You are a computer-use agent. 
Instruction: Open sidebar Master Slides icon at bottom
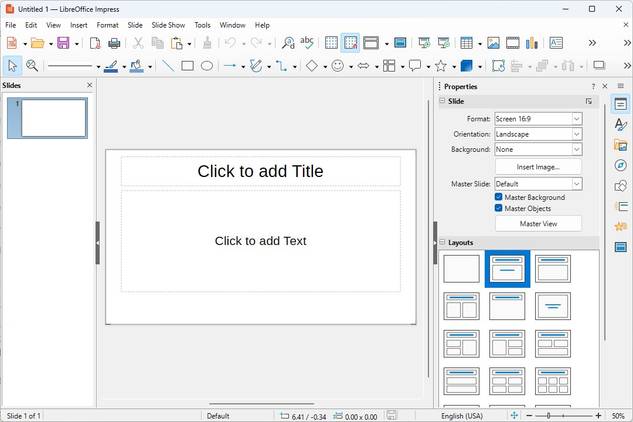620,247
